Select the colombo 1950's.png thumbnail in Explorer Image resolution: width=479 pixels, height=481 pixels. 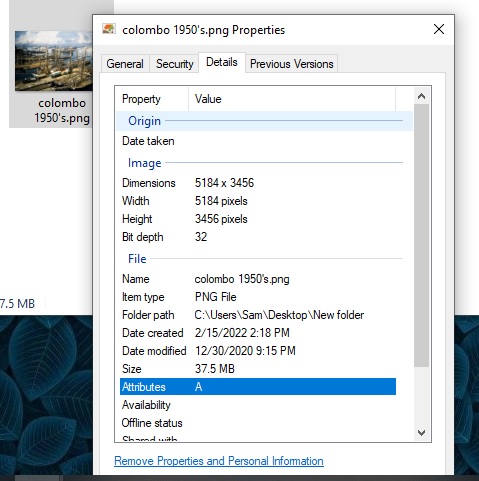54,61
